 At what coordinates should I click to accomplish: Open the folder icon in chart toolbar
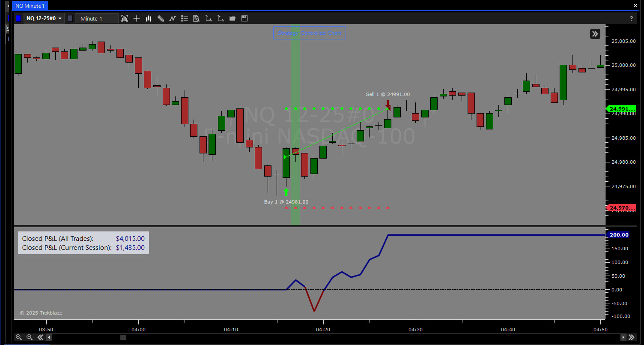click(233, 18)
